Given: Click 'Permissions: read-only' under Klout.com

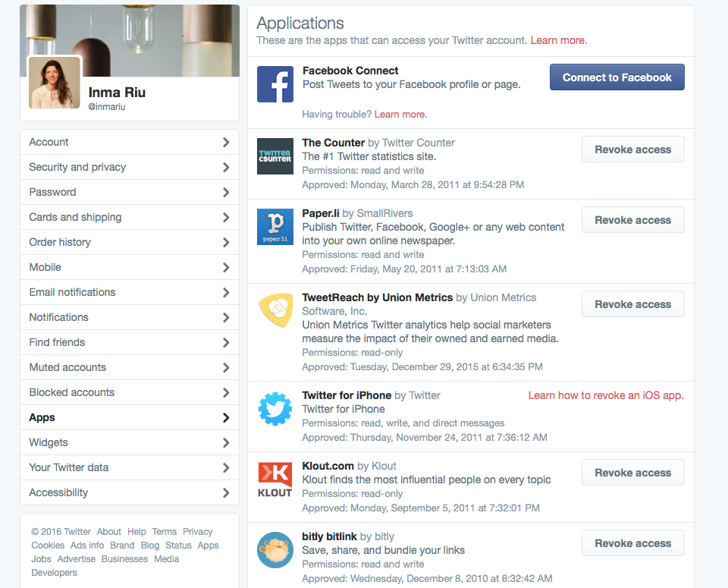Looking at the screenshot, I should pyautogui.click(x=353, y=494).
